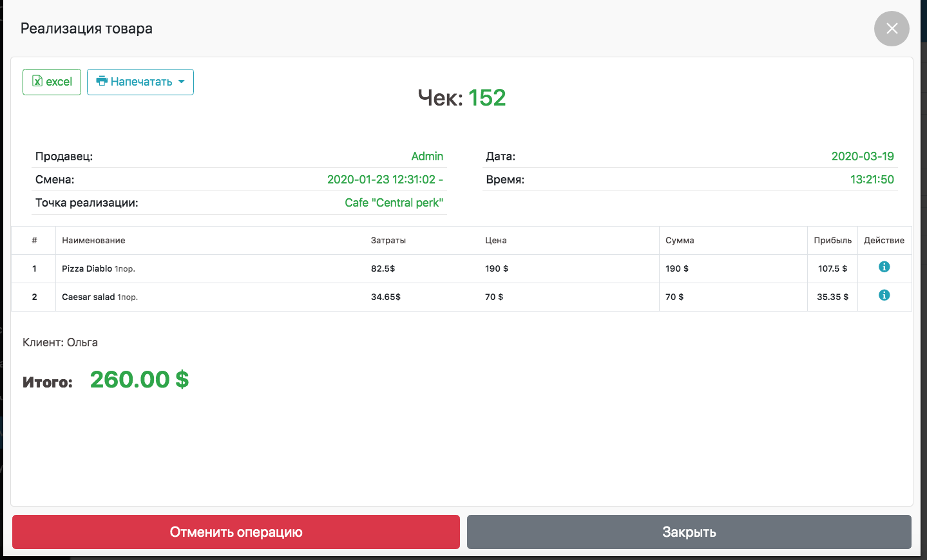This screenshot has width=927, height=560.
Task: Click the date value 2020-03-19
Action: tap(862, 156)
